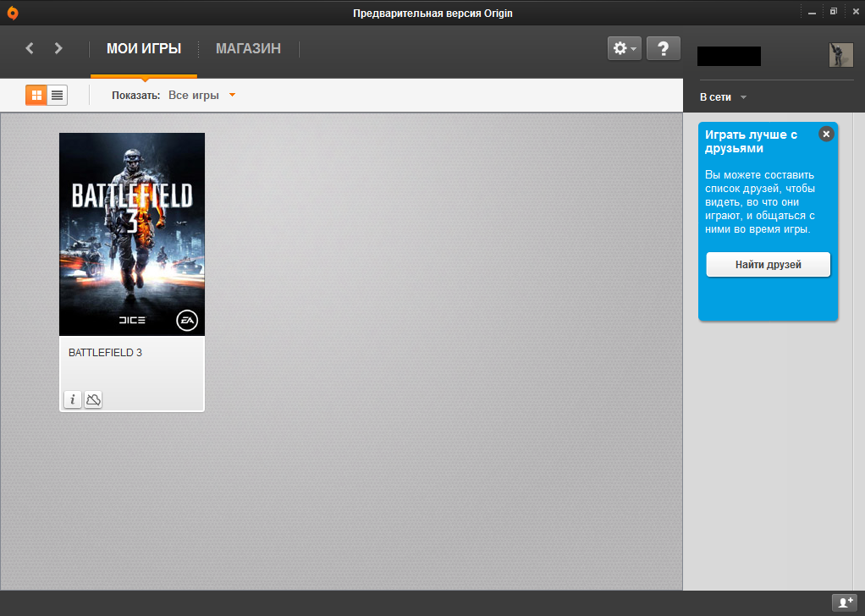Open the 'В сети' status dropdown
This screenshot has height=616, width=865.
point(723,97)
